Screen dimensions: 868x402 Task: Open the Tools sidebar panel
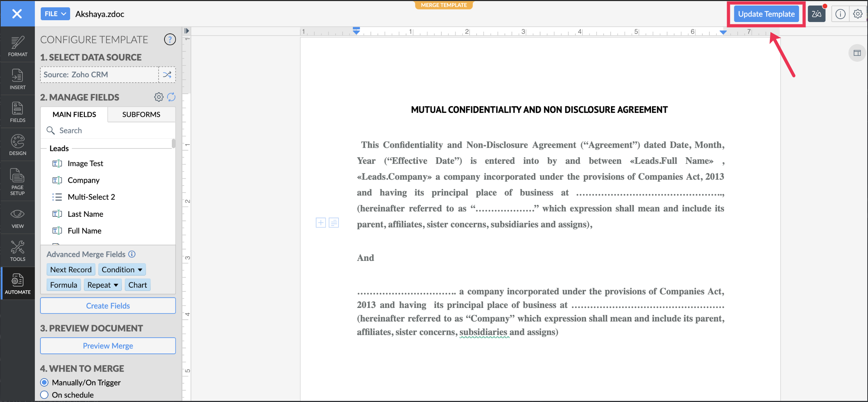(x=17, y=251)
